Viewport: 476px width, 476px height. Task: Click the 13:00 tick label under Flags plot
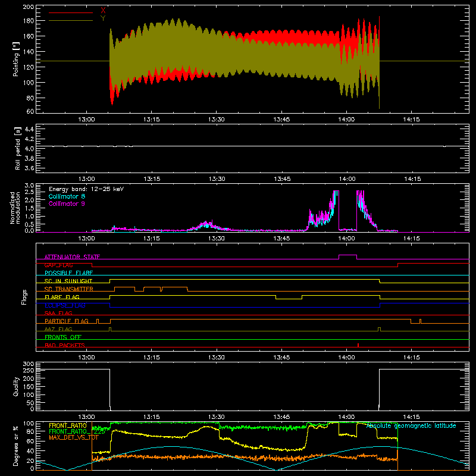point(86,358)
